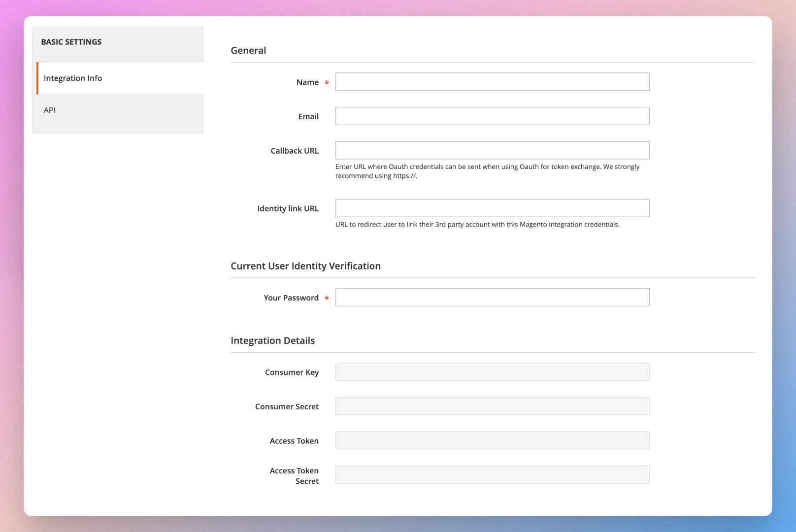Click the General section heading

(x=248, y=50)
